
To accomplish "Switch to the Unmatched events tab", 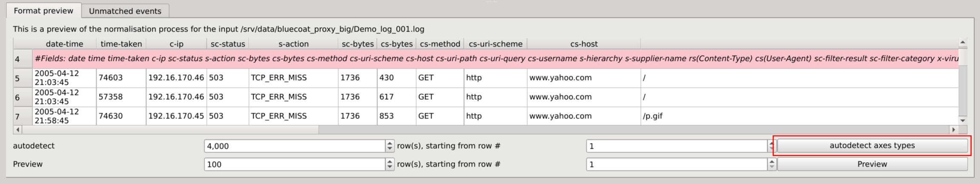I will tap(125, 11).
